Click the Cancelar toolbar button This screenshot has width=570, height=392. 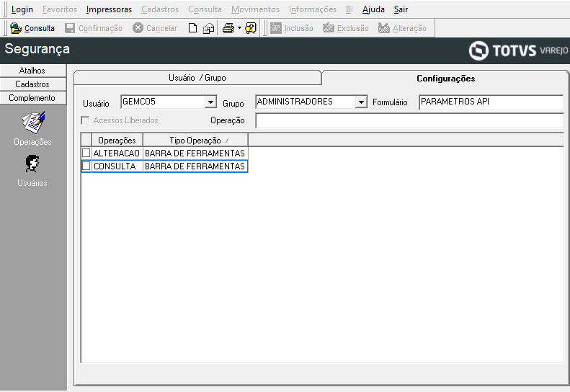(x=155, y=28)
